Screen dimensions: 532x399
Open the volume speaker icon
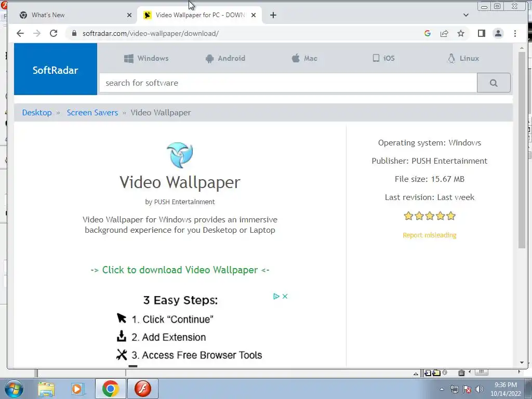480,390
